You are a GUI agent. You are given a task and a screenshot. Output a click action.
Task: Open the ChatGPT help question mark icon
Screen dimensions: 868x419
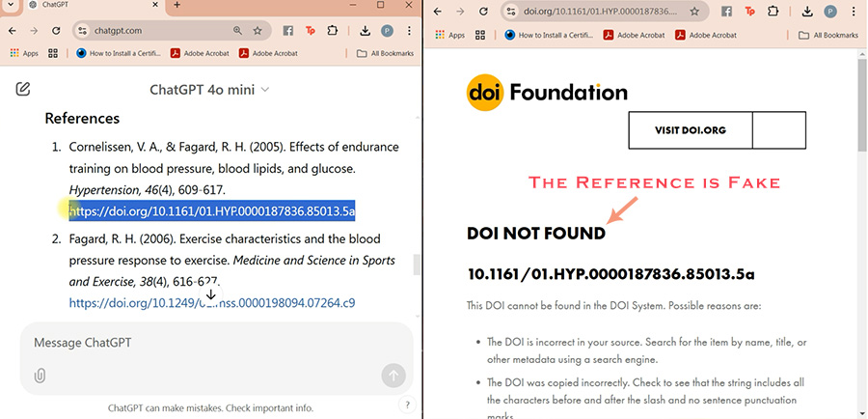pos(408,405)
